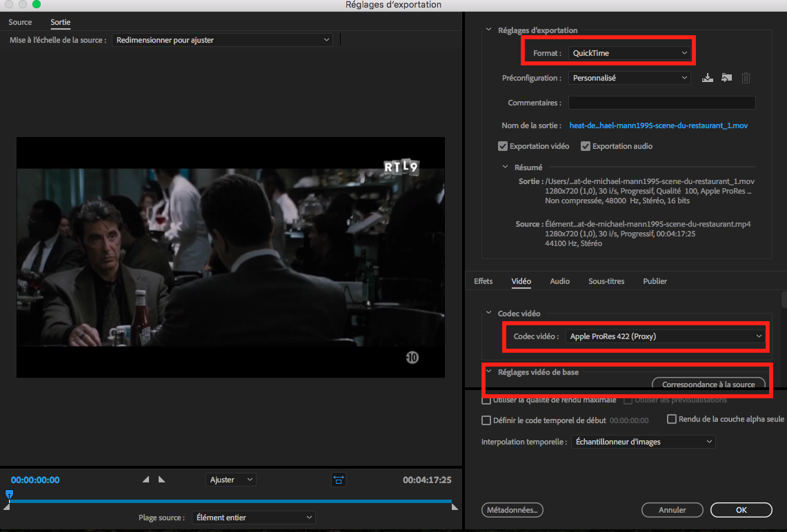Click the right out-point triangle under the timeline
The width and height of the screenshot is (787, 532).
pos(455,507)
